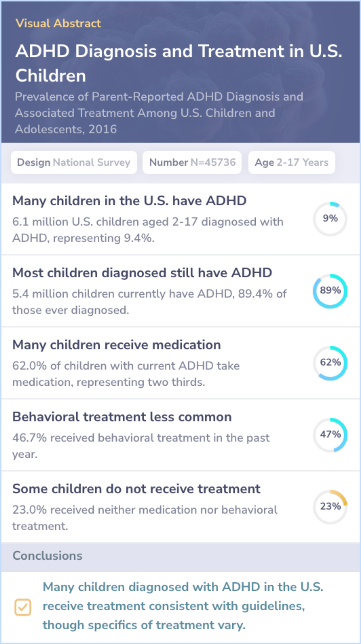Open 'Some children do not receive treatment' heading

coord(136,489)
